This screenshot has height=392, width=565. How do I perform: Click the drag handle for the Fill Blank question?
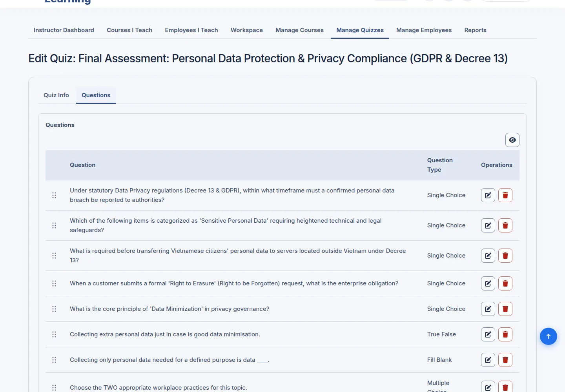pos(54,360)
